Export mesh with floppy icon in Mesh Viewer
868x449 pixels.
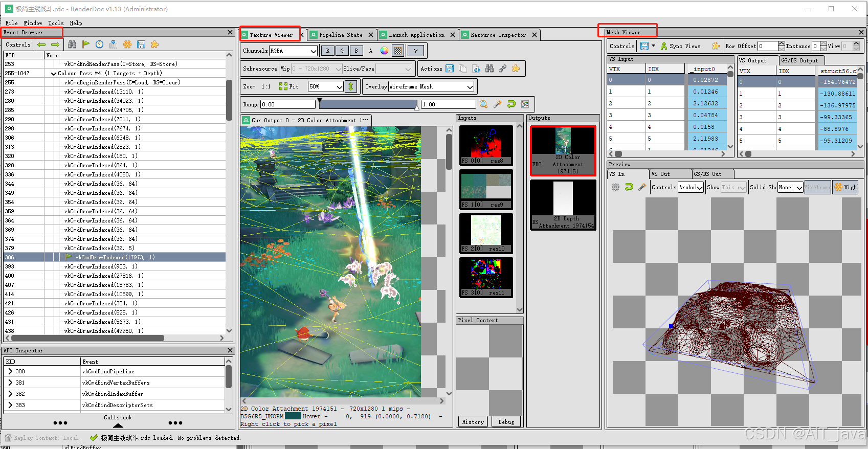pos(644,46)
